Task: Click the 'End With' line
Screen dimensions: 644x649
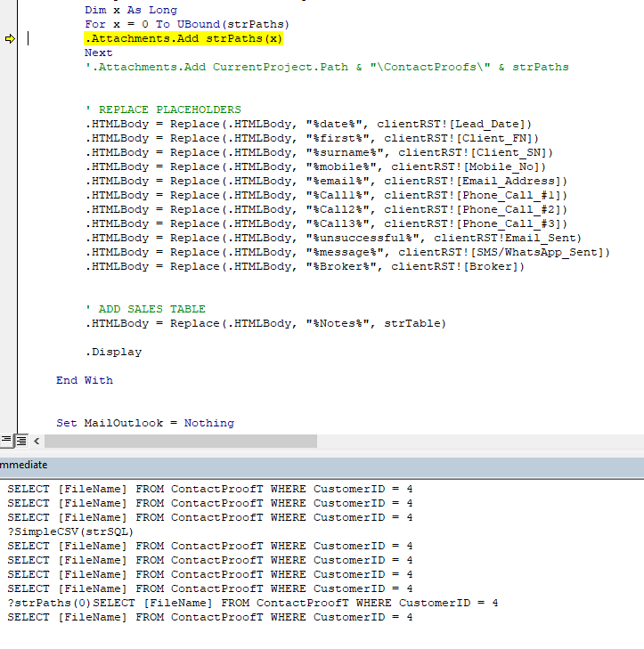Action: point(85,380)
